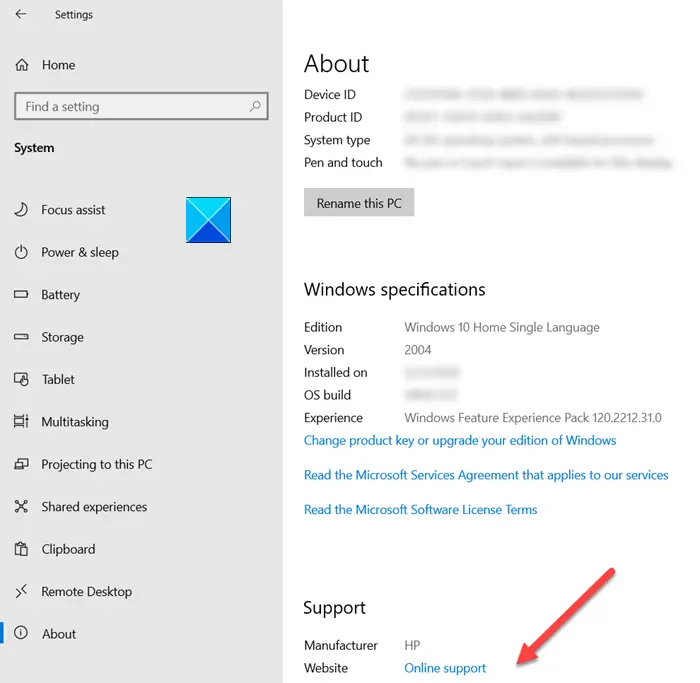Click the Online support link
This screenshot has width=700, height=683.
(445, 668)
